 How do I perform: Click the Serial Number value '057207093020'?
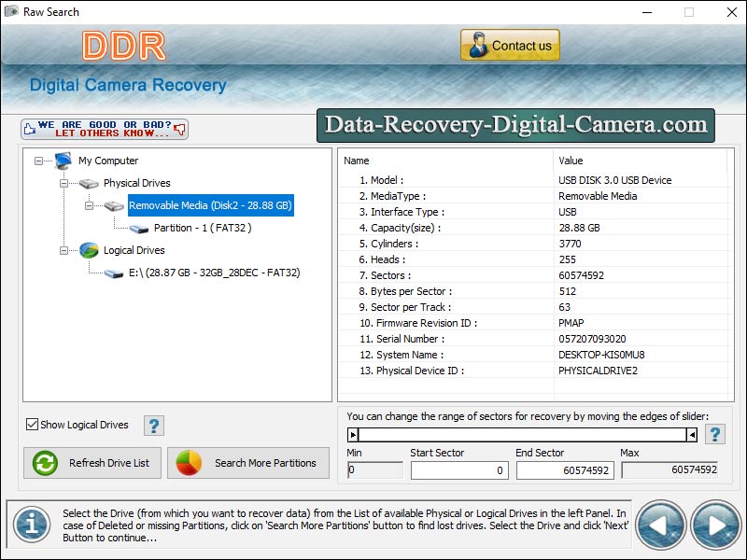[592, 339]
